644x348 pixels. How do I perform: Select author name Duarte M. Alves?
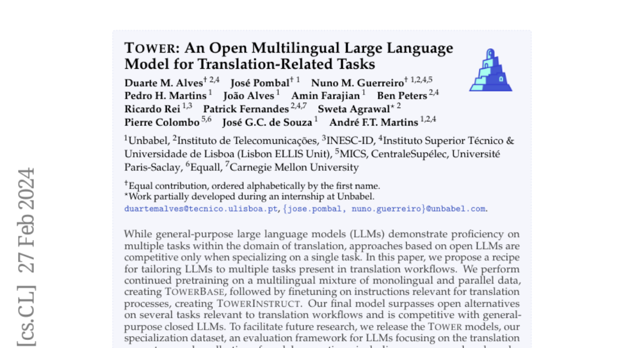tap(164, 83)
